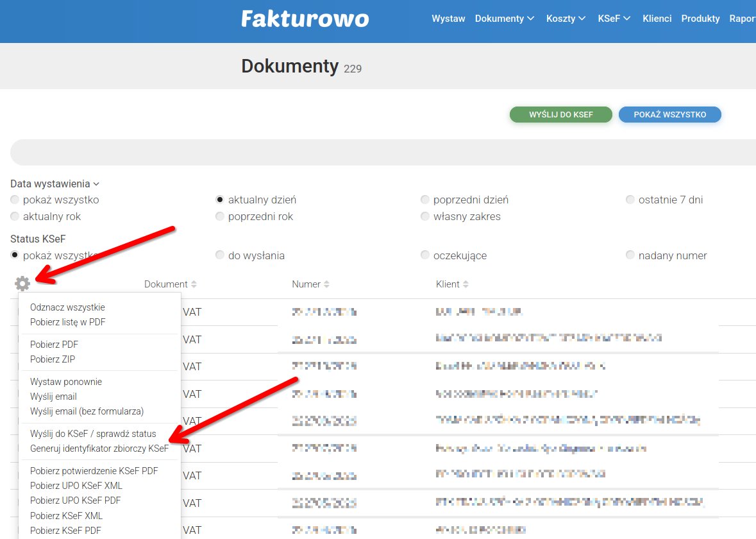The height and width of the screenshot is (539, 756).
Task: Select 'Pobierz ZIP' in the context menu
Action: [x=53, y=359]
